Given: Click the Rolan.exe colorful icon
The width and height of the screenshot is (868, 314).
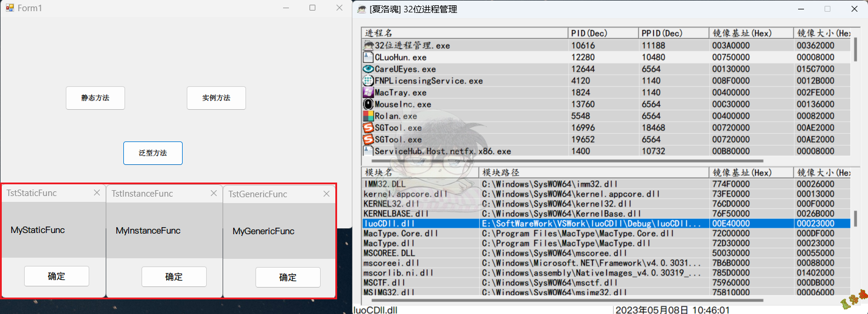Looking at the screenshot, I should (368, 116).
